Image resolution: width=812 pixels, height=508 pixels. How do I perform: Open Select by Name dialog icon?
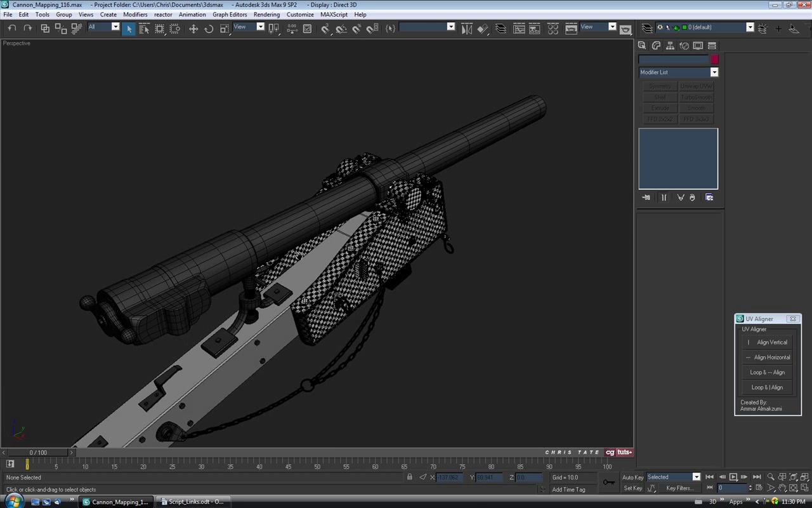pos(144,28)
